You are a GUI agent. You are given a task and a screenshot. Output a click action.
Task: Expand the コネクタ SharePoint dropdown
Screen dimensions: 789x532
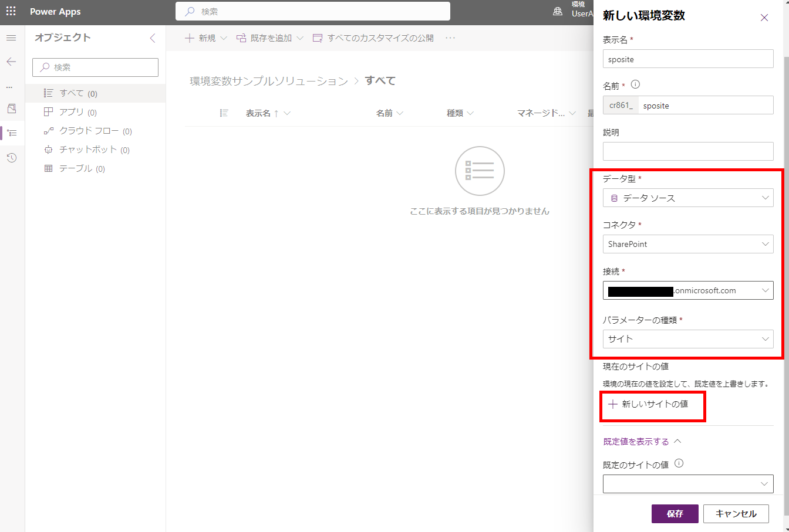click(687, 244)
